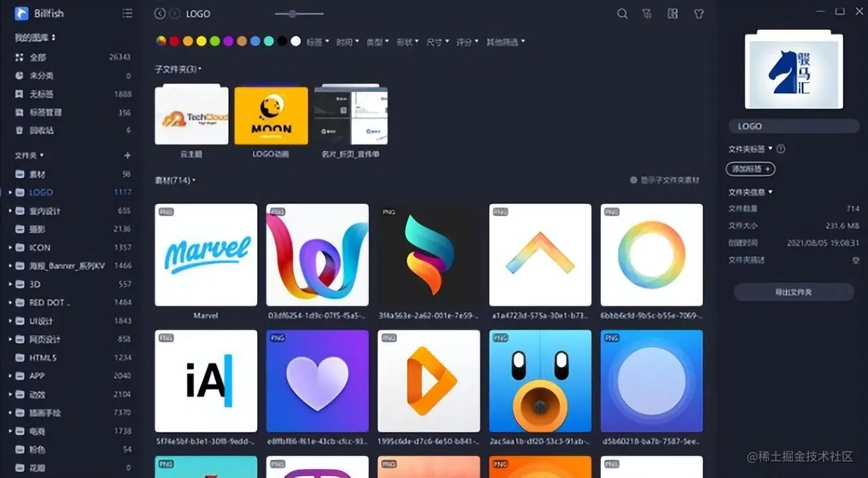Screen dimensions: 868x478
Task: Open the 类型 filter dropdown
Action: coord(378,42)
